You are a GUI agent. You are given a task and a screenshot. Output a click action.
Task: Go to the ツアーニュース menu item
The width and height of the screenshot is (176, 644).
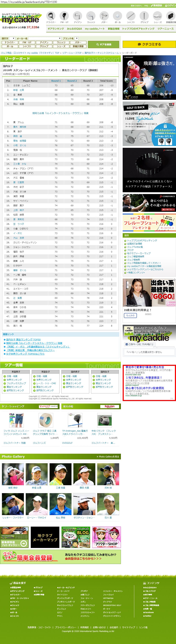click(165, 29)
